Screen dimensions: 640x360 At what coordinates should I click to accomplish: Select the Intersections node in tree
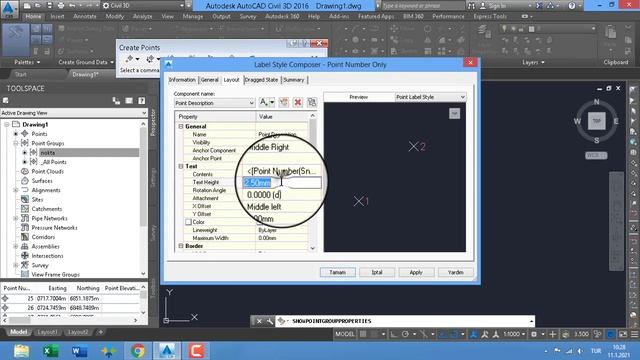click(47, 256)
